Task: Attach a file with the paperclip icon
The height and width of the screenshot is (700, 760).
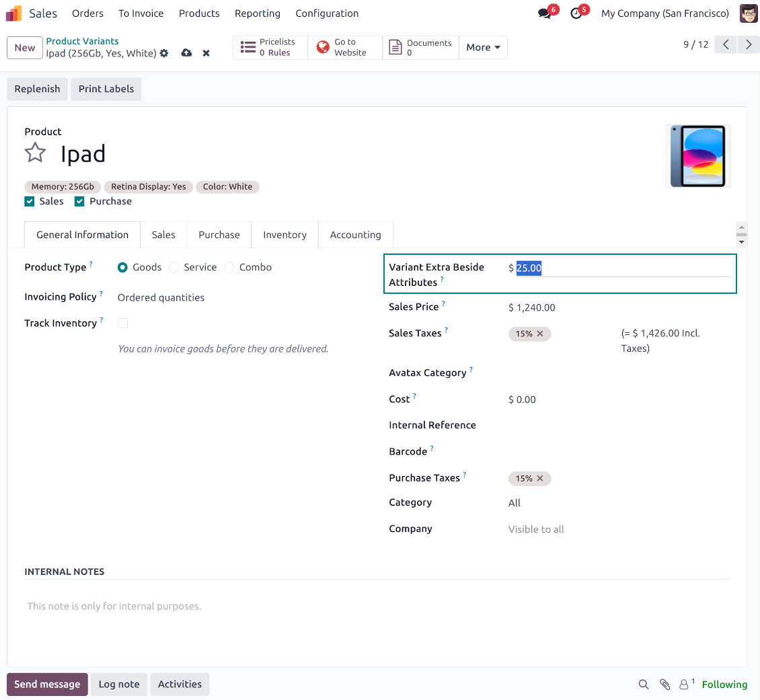Action: pyautogui.click(x=665, y=684)
